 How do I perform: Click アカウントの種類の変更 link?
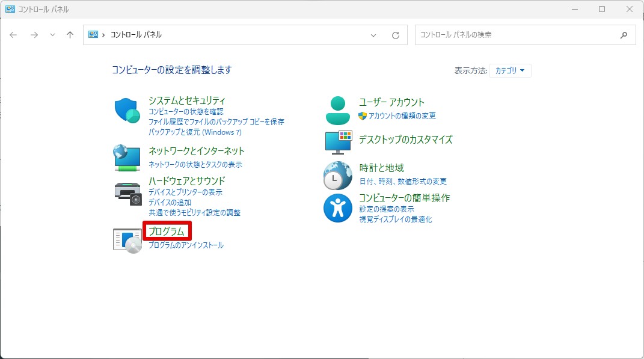[402, 116]
